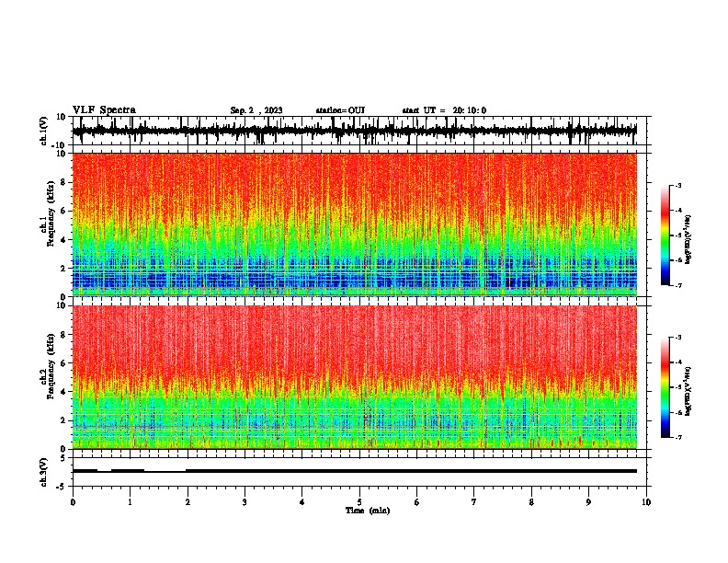Click the ch.1 spectrogram color scale bar

(665, 236)
